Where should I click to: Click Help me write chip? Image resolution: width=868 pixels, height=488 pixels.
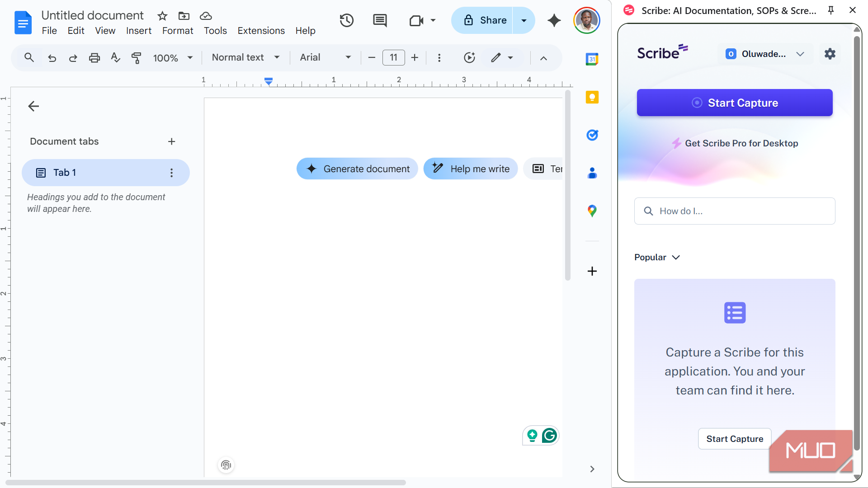coord(471,169)
